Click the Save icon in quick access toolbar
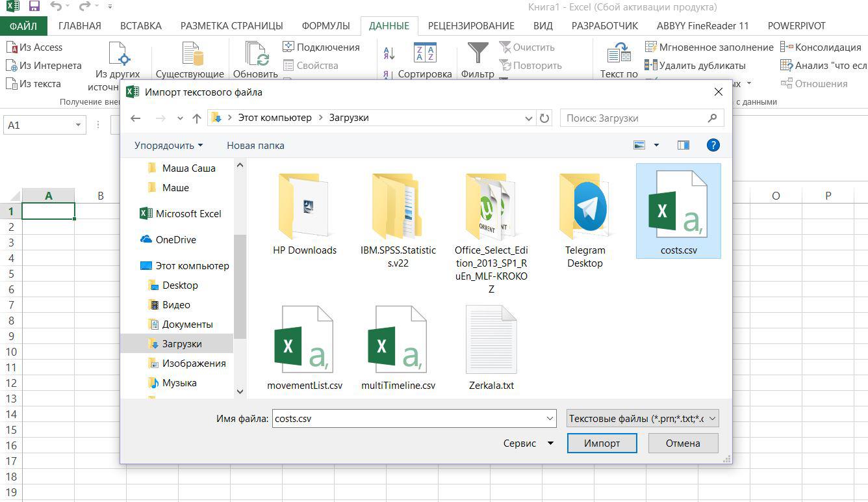The image size is (868, 502). click(x=34, y=7)
